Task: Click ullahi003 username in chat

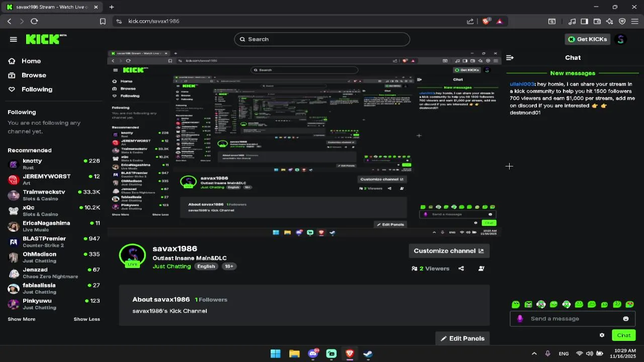Action: click(x=522, y=84)
